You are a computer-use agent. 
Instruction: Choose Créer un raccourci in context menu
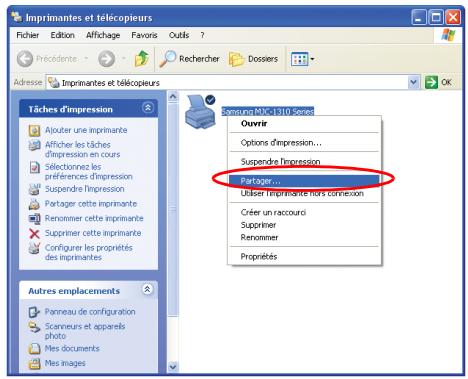pyautogui.click(x=304, y=213)
